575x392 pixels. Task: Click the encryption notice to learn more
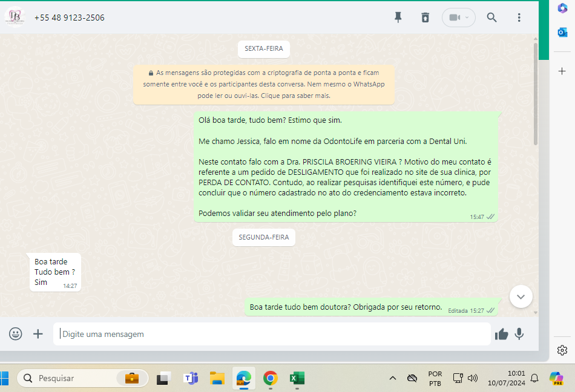[x=264, y=84]
